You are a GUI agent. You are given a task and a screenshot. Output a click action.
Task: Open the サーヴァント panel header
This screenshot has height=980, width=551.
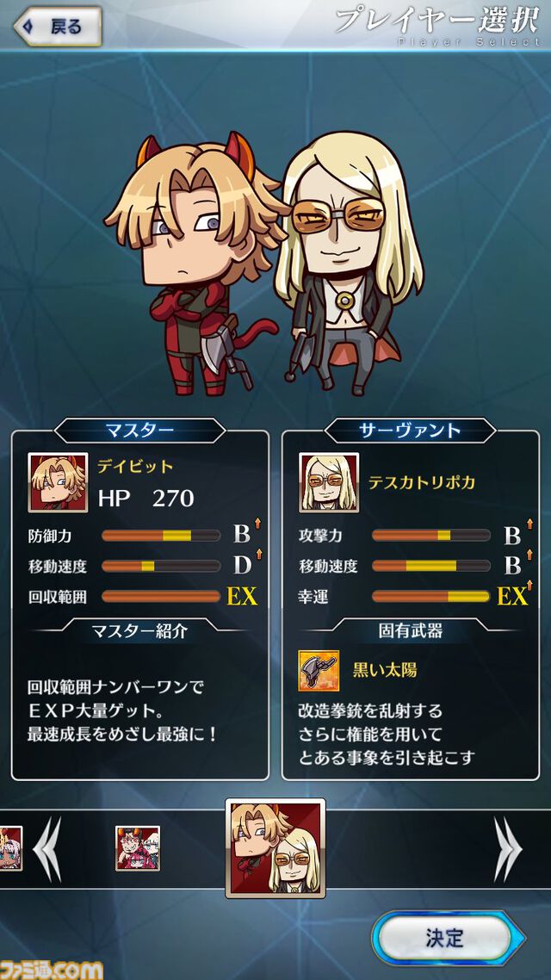tap(411, 431)
